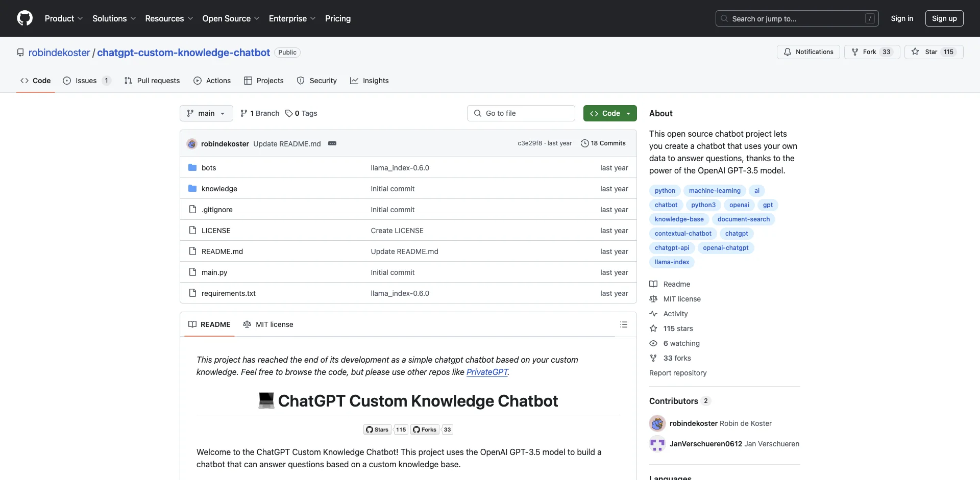This screenshot has height=480, width=980.
Task: Select the README tab in file viewer
Action: tap(209, 324)
